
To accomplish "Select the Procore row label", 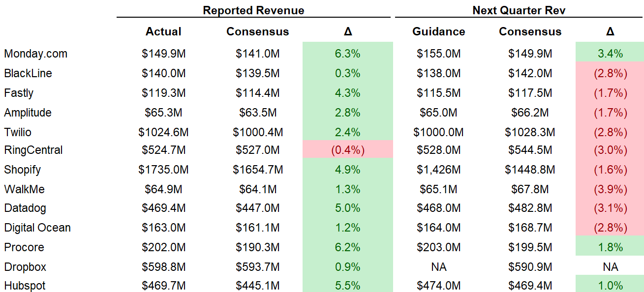I will pyautogui.click(x=24, y=247).
